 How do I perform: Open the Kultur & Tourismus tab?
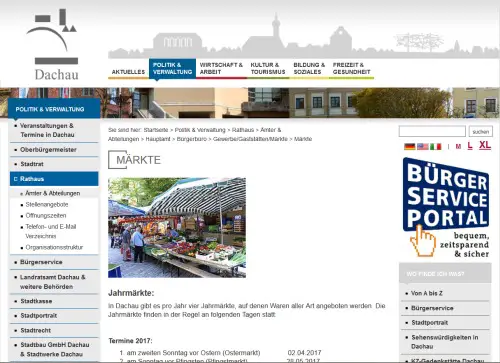(268, 68)
